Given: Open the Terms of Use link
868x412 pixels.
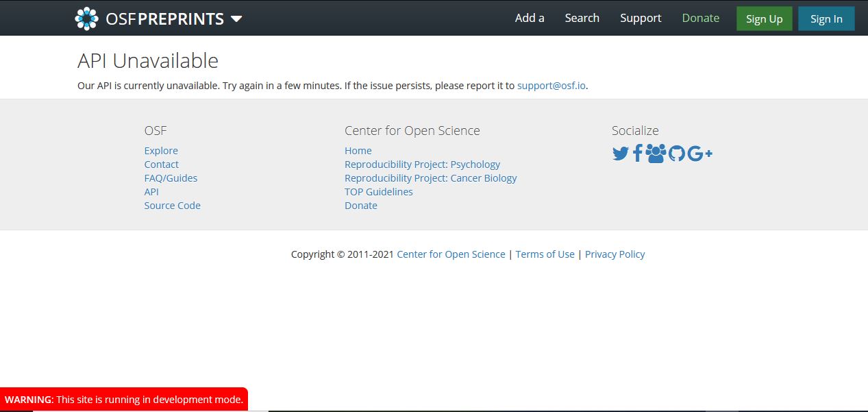Looking at the screenshot, I should coord(545,254).
